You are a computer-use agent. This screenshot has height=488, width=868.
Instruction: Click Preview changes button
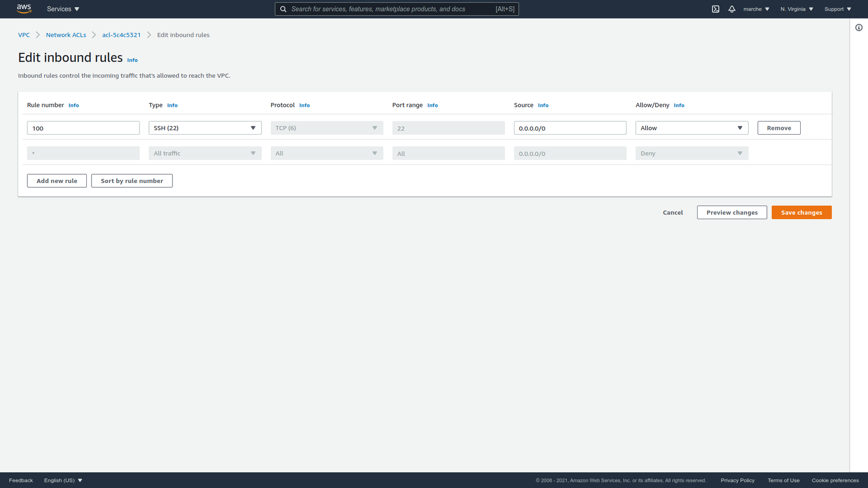point(732,212)
